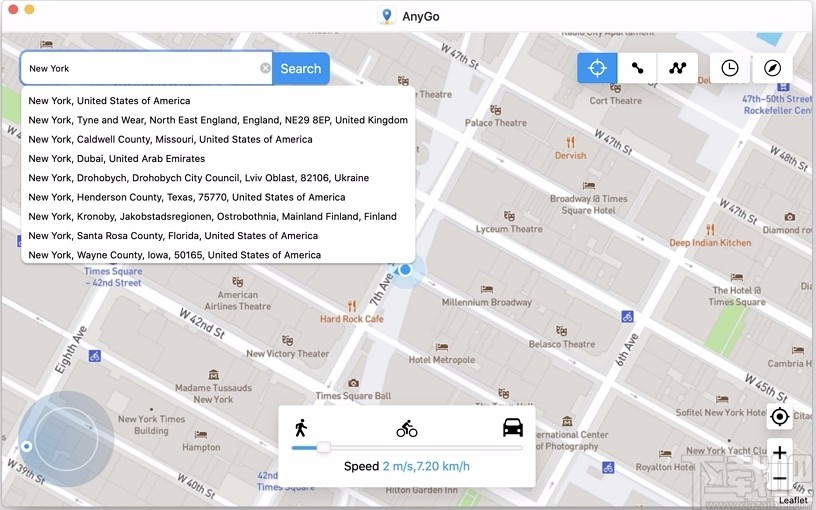Click the Lyceum Theatre mask icon
Image resolution: width=816 pixels, height=510 pixels.
coord(509,215)
